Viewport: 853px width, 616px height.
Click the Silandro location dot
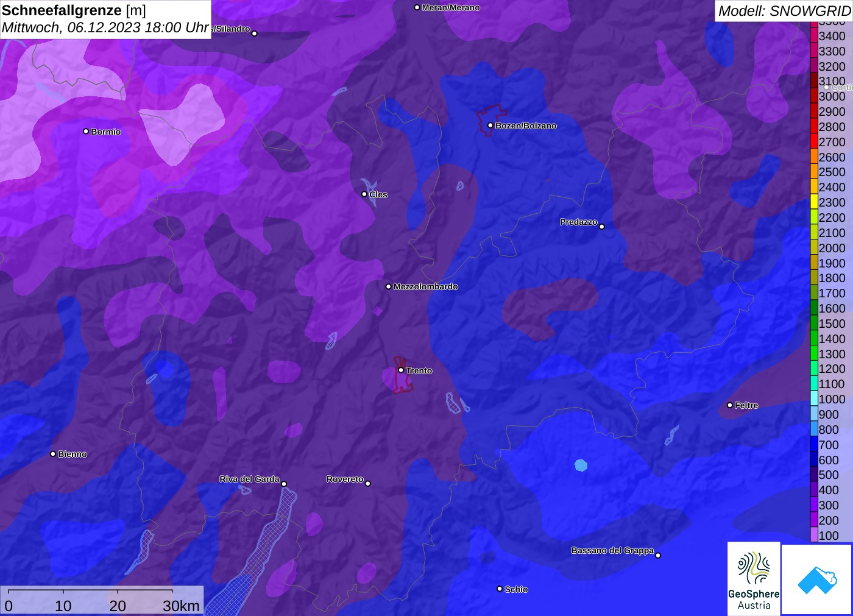[255, 34]
